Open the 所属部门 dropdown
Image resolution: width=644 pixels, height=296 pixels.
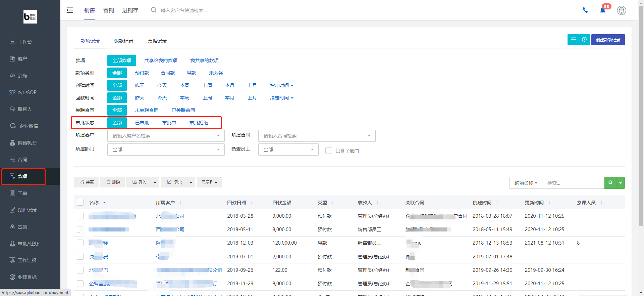[166, 150]
